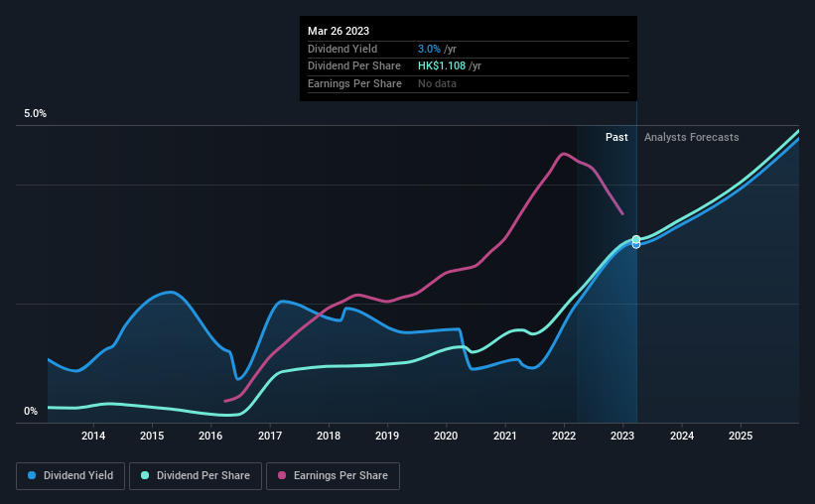Click the 2023 x-axis year label
The height and width of the screenshot is (504, 815).
[x=622, y=436]
